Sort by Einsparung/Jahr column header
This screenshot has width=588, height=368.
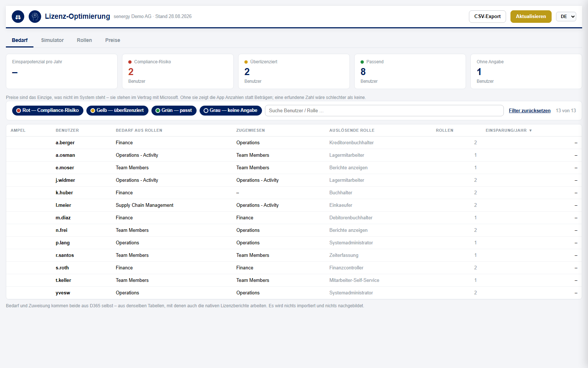(x=509, y=130)
